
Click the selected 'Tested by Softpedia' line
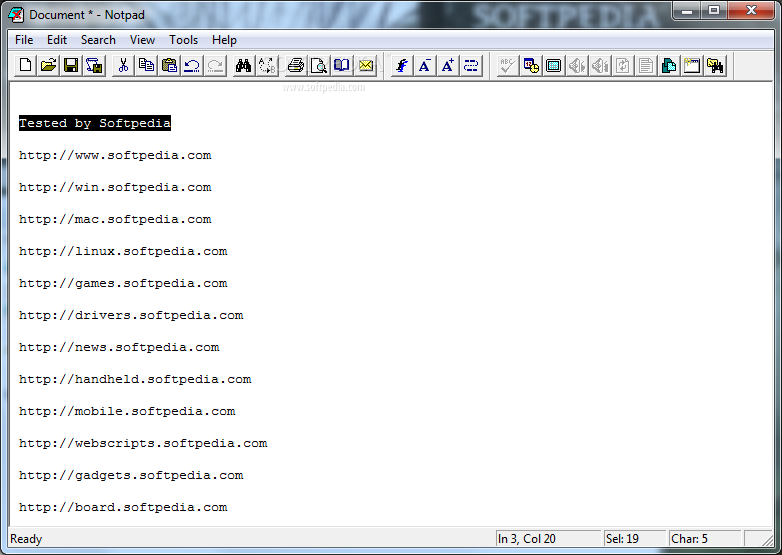pos(95,123)
